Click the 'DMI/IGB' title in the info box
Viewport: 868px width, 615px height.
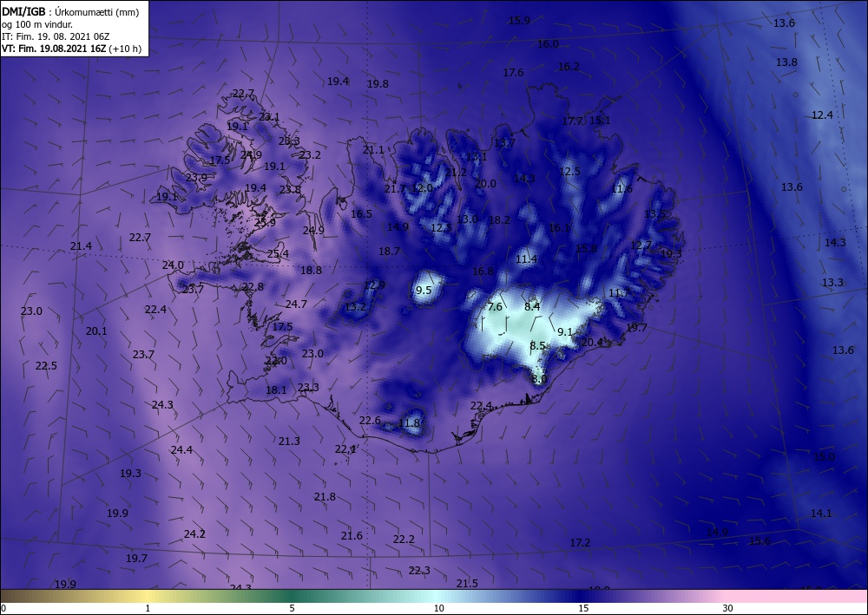click(23, 11)
